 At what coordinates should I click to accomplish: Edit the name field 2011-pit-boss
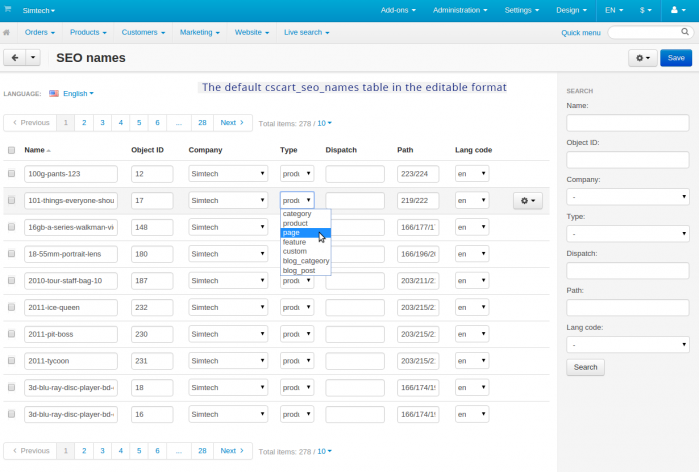71,334
